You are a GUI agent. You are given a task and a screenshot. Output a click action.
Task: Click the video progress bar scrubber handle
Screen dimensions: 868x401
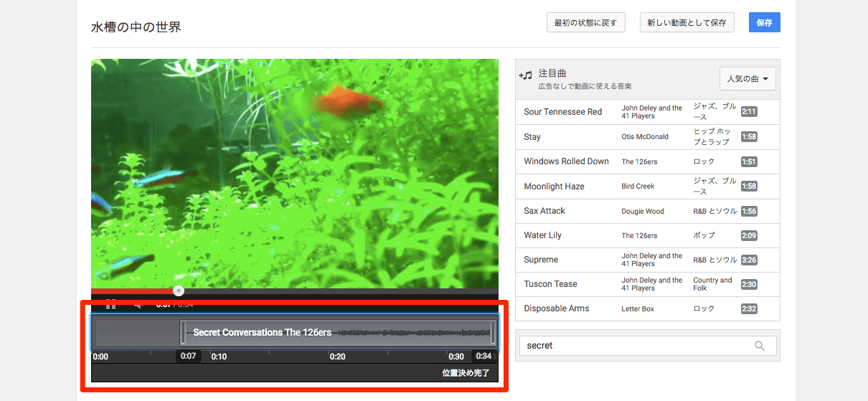pyautogui.click(x=179, y=291)
